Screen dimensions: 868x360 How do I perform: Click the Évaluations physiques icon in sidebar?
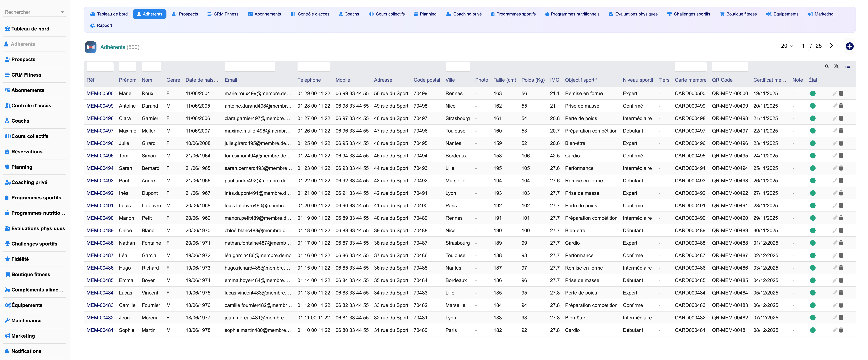tap(7, 228)
